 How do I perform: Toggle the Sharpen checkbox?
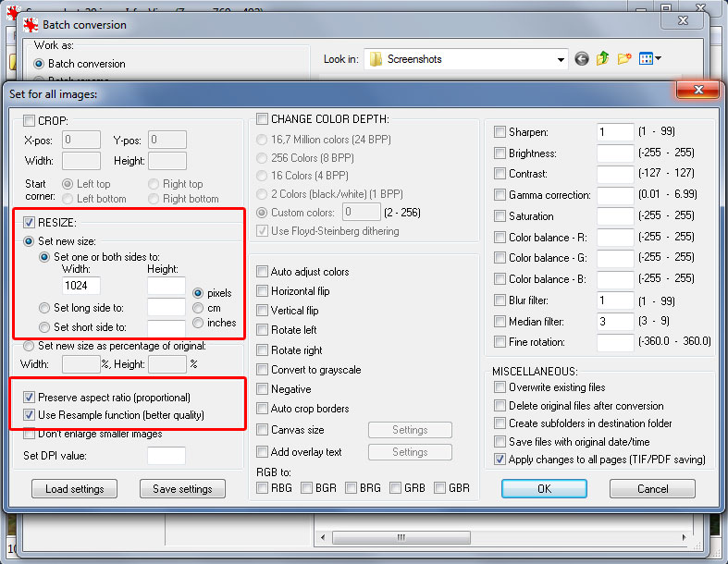pos(500,132)
